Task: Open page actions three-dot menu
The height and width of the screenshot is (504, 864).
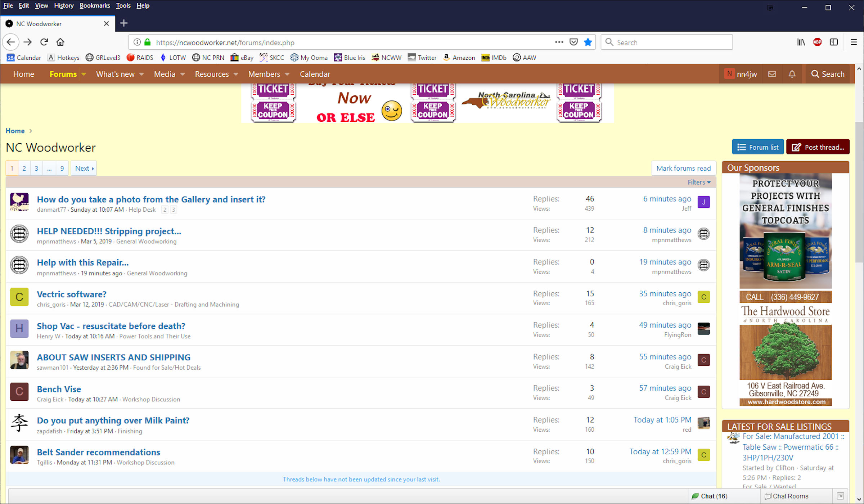Action: pyautogui.click(x=559, y=42)
